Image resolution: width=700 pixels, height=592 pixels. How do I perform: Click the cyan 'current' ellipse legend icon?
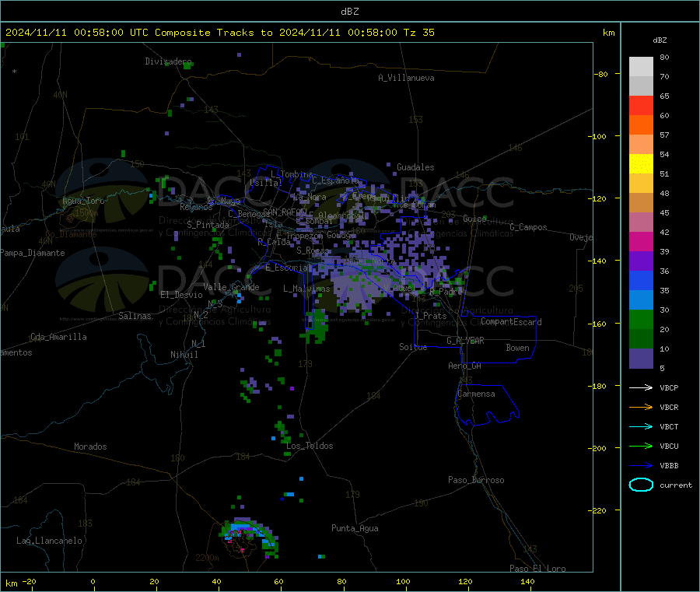[x=641, y=485]
